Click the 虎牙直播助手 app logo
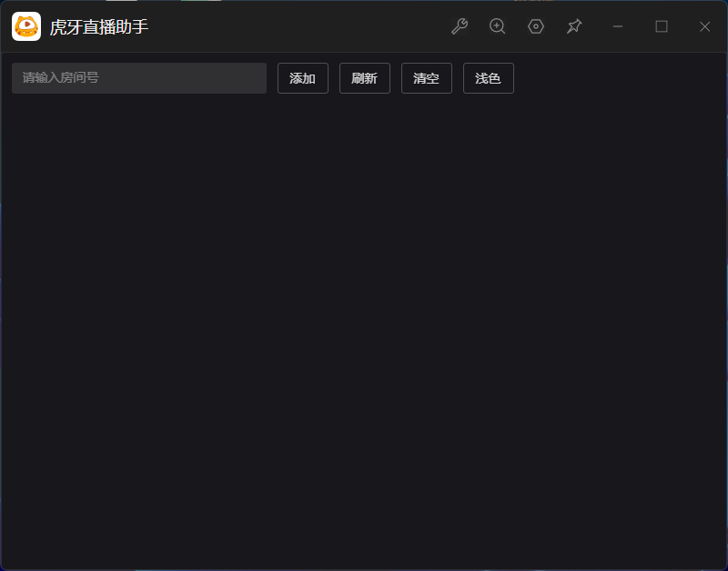 click(26, 26)
